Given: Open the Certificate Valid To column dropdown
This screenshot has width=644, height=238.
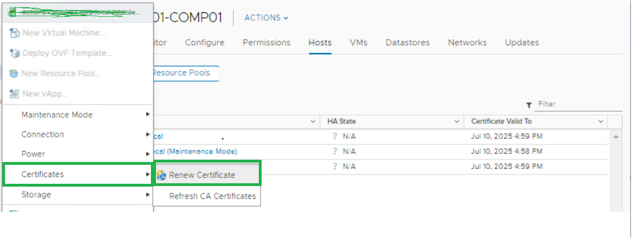Looking at the screenshot, I should tap(601, 121).
